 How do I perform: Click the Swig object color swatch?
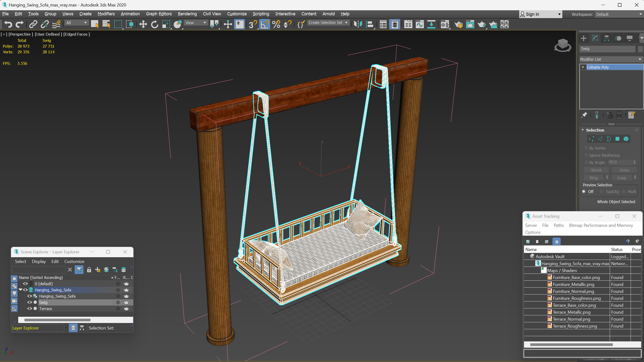click(640, 49)
